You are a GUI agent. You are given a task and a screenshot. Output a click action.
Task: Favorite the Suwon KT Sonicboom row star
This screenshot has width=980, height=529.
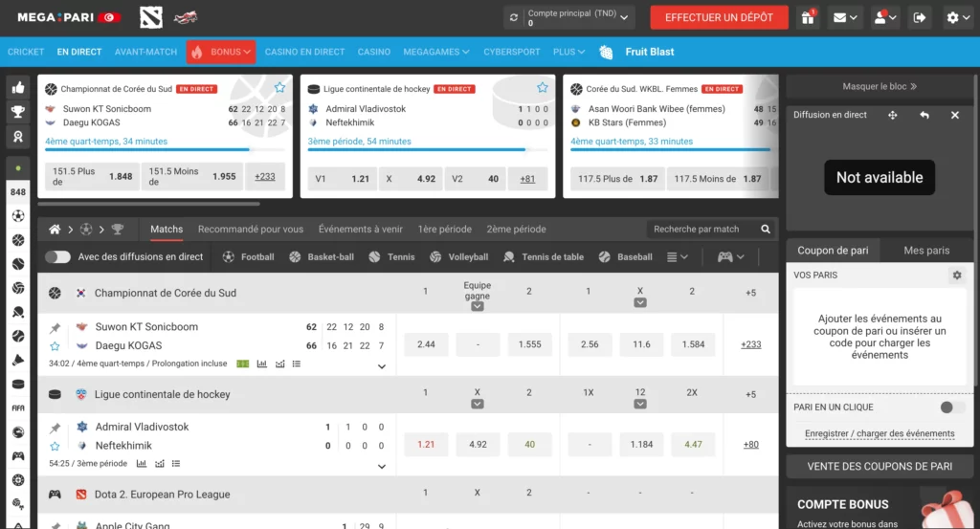55,346
